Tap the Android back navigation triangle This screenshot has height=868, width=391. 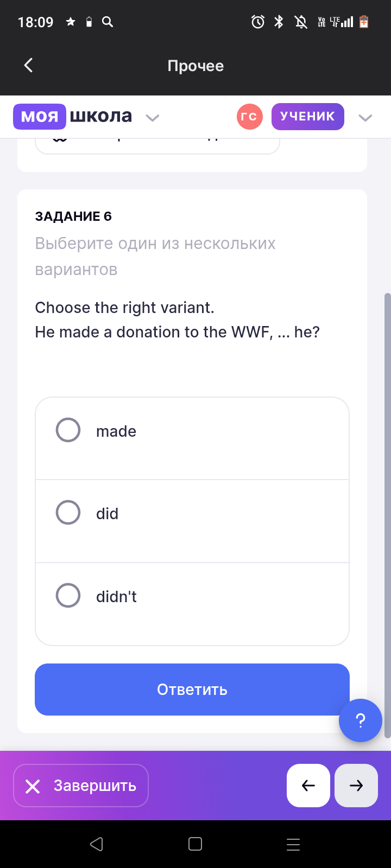point(97,844)
